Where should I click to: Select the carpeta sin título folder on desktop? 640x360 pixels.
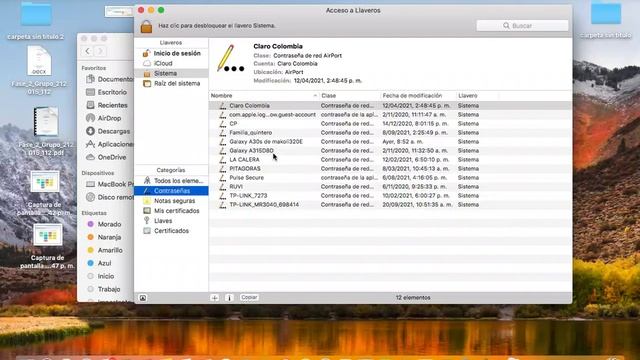(606, 15)
